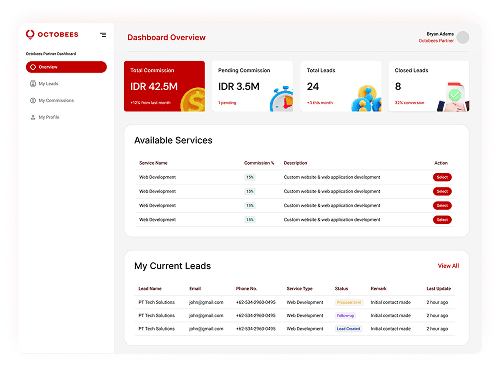The width and height of the screenshot is (499, 366).
Task: Click the gold coin illustration
Action: click(x=193, y=99)
